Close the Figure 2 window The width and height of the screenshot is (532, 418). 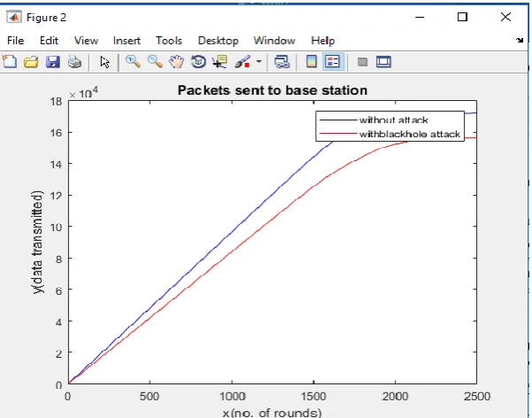pos(505,17)
